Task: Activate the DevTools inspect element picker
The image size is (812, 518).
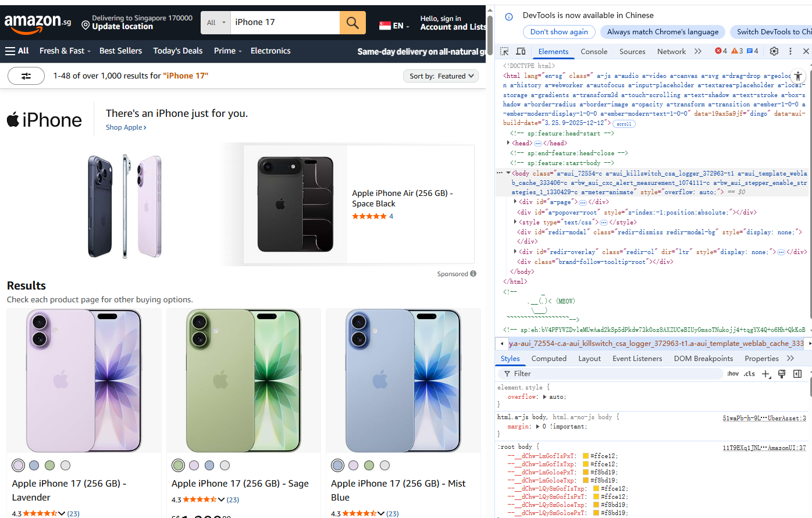Action: tap(504, 51)
